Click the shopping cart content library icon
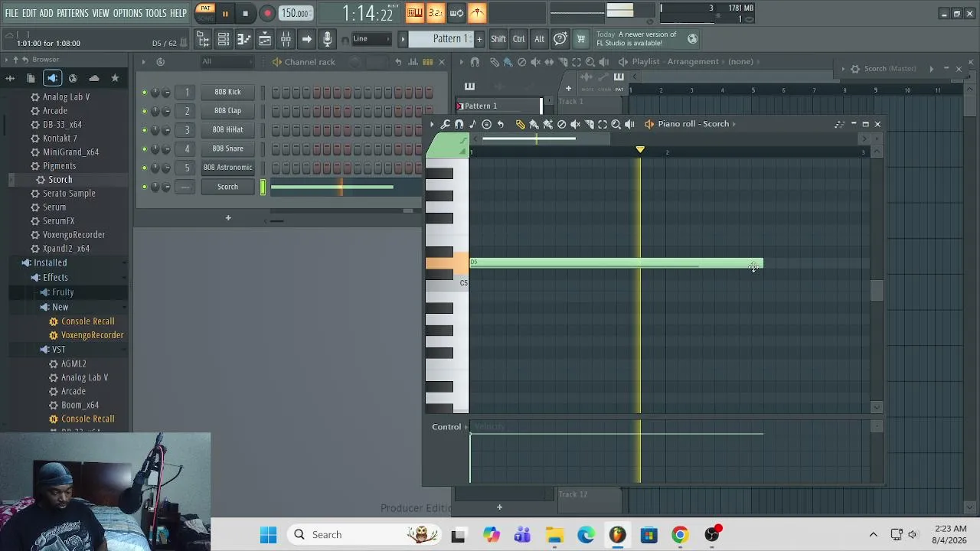Screen dimensions: 980x551 (580, 39)
